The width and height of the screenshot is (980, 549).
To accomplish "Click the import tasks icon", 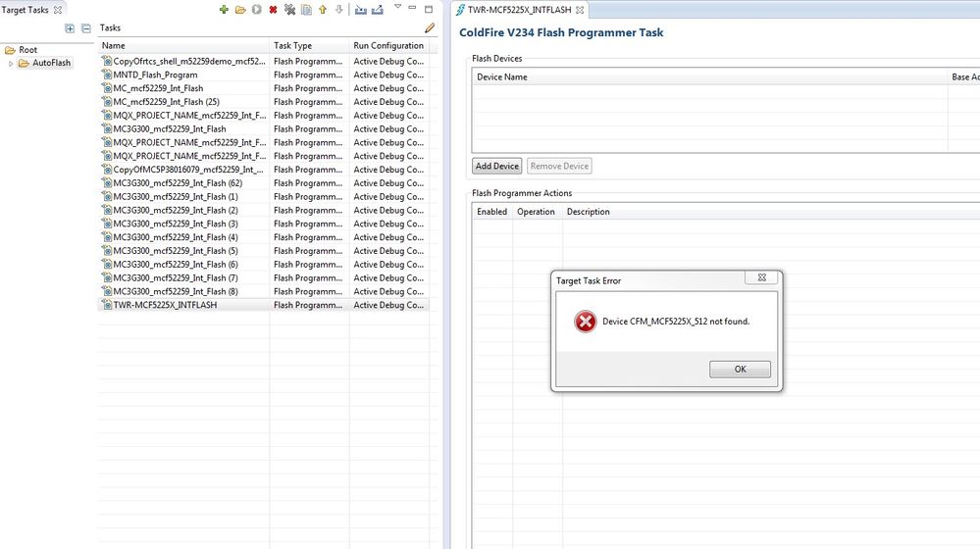I will (360, 10).
